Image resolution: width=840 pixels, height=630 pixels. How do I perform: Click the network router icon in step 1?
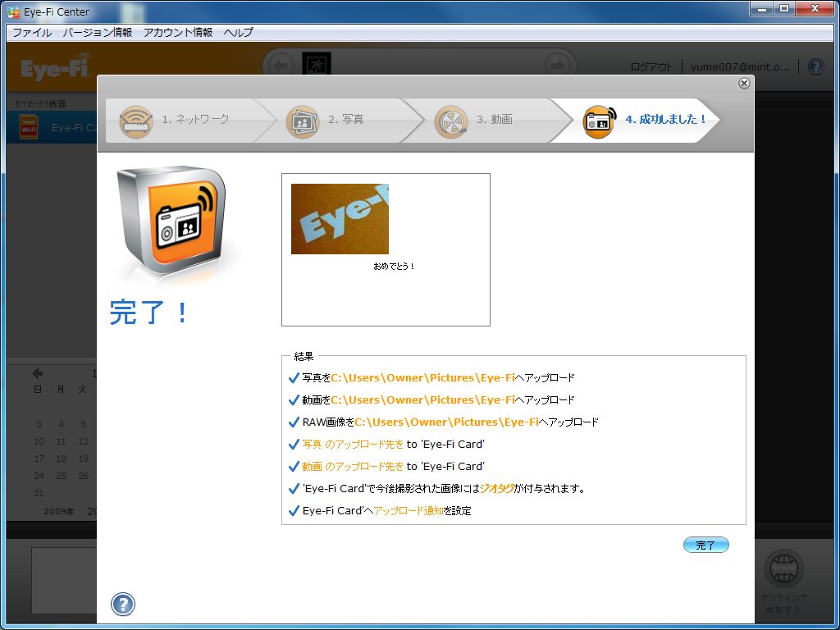(136, 121)
